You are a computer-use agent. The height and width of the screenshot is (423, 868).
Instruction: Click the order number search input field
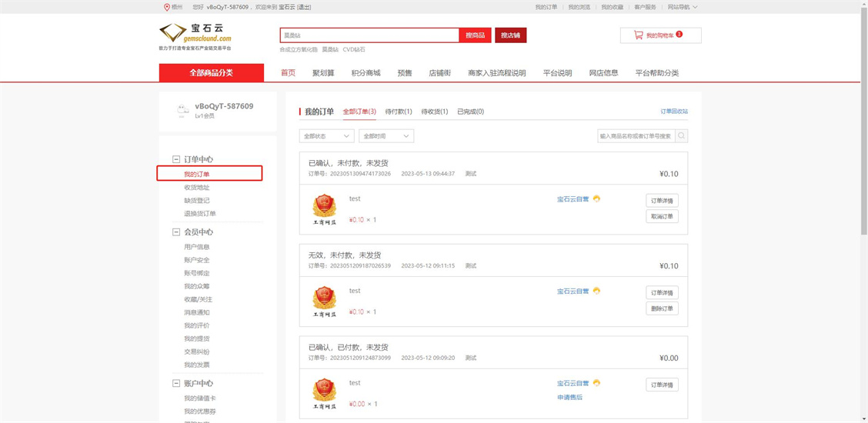(636, 136)
